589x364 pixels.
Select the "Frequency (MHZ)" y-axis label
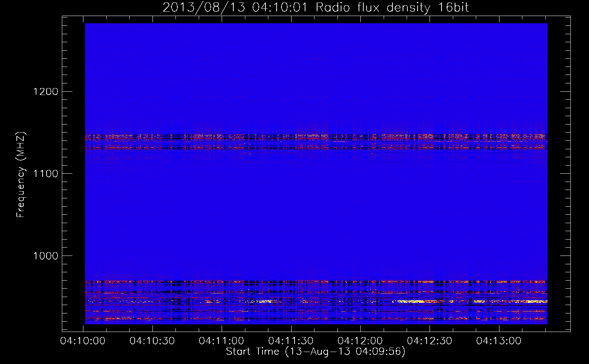click(21, 175)
